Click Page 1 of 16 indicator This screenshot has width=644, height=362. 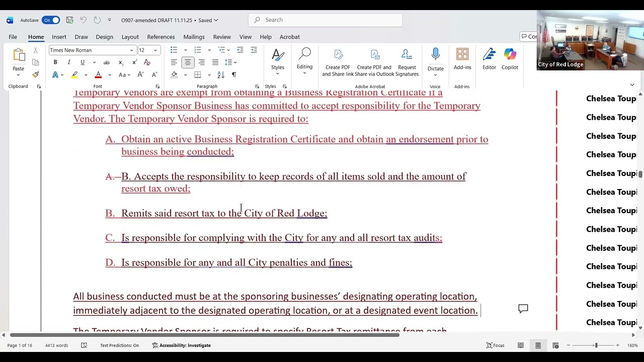[x=20, y=345]
